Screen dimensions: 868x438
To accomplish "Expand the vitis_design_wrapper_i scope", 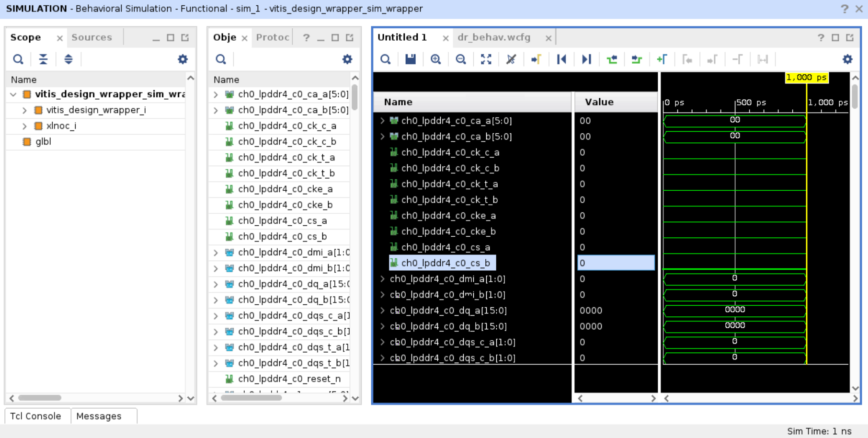I will click(24, 110).
